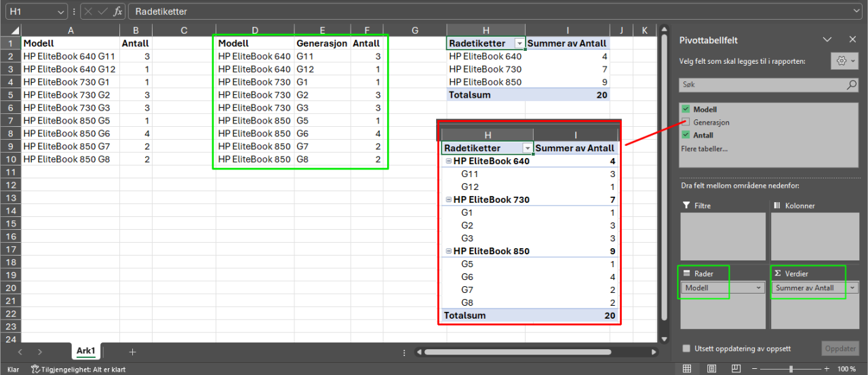Click the Kolonner area header icon

point(778,205)
